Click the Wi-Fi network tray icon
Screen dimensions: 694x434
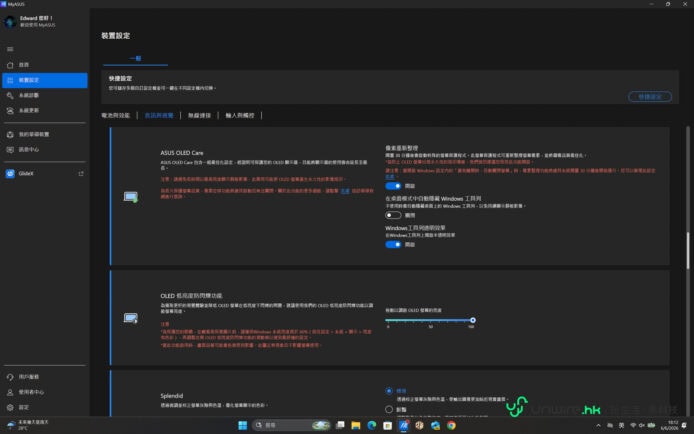633,425
